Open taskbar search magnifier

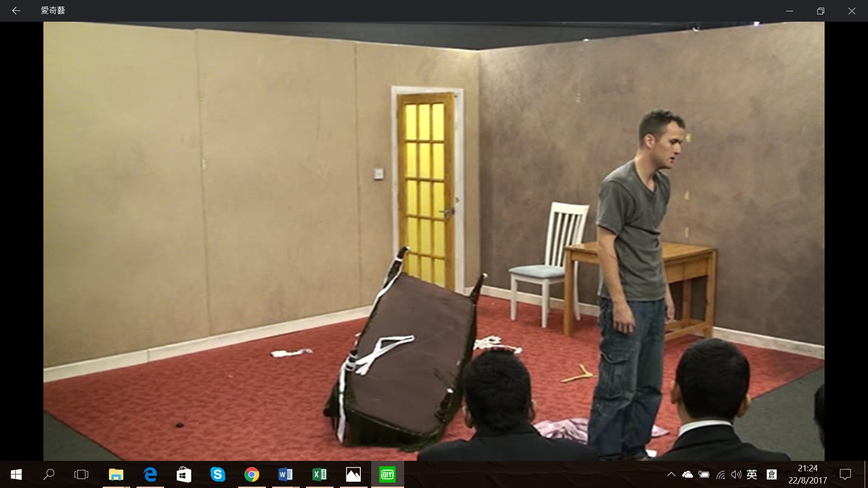coord(49,474)
